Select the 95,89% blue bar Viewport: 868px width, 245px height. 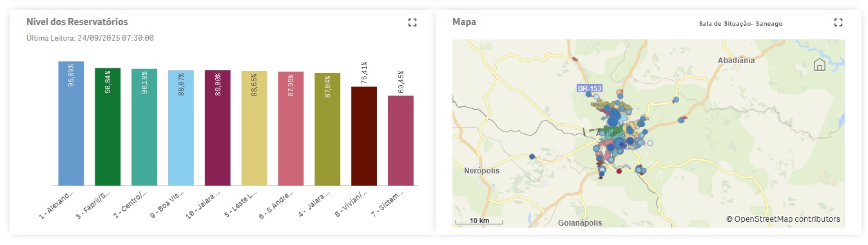pyautogui.click(x=71, y=124)
